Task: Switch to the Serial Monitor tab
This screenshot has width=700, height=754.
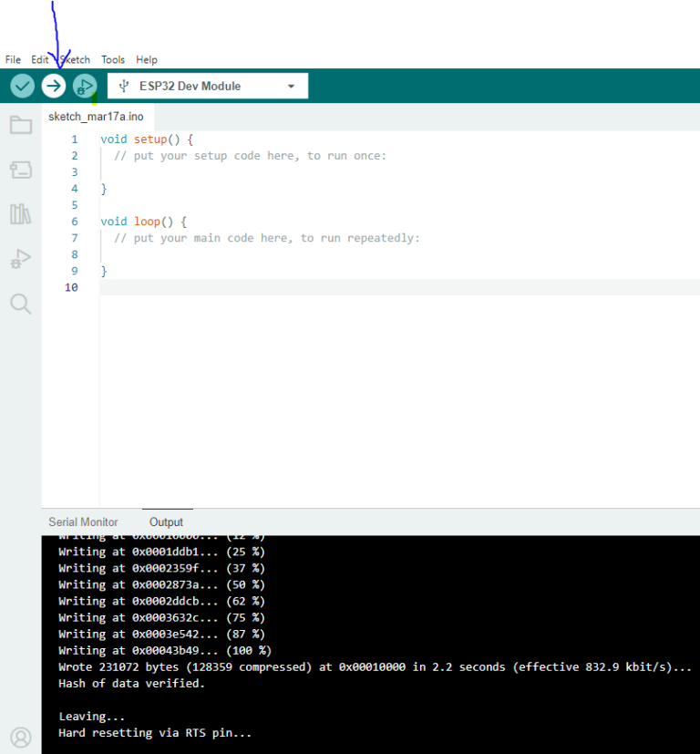Action: click(x=83, y=522)
